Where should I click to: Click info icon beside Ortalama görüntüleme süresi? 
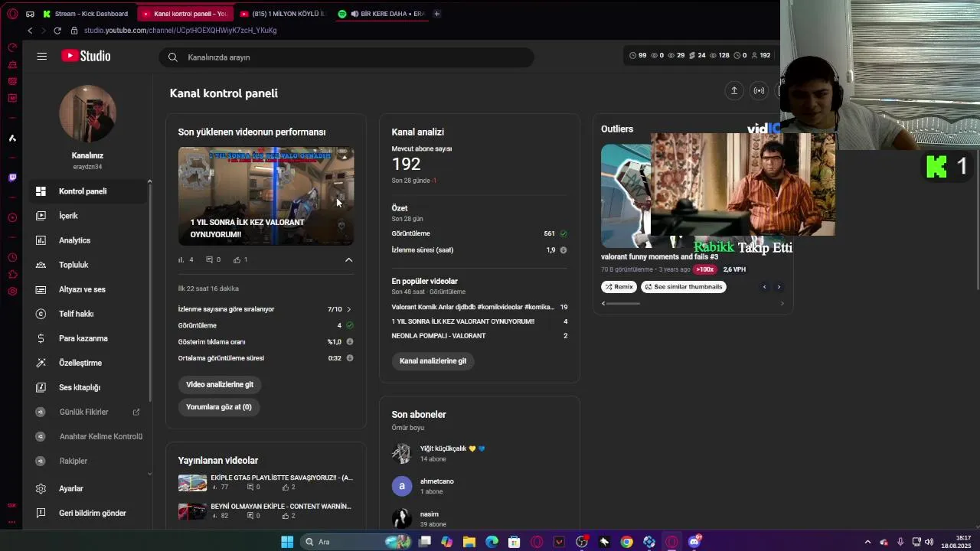(350, 357)
